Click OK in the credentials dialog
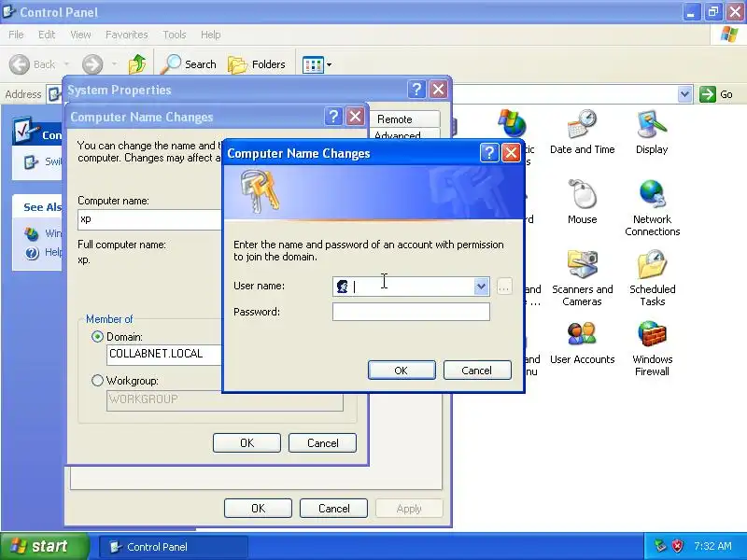747x560 pixels. (x=402, y=371)
